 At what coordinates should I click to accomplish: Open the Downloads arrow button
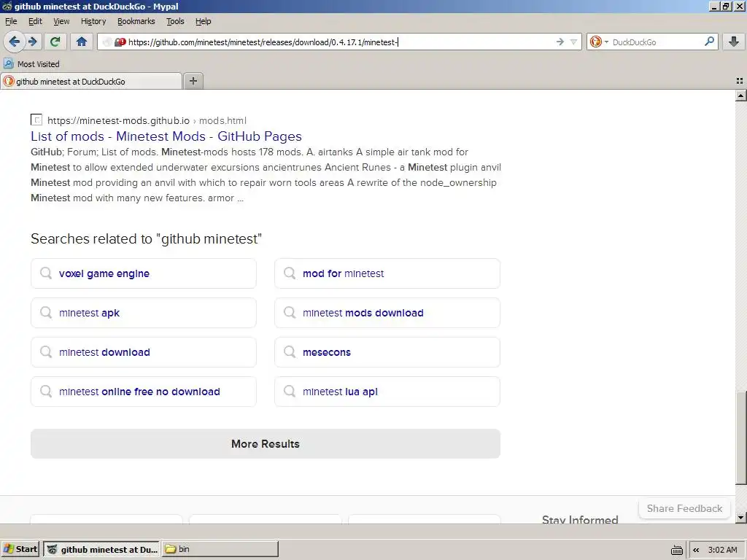pos(734,42)
